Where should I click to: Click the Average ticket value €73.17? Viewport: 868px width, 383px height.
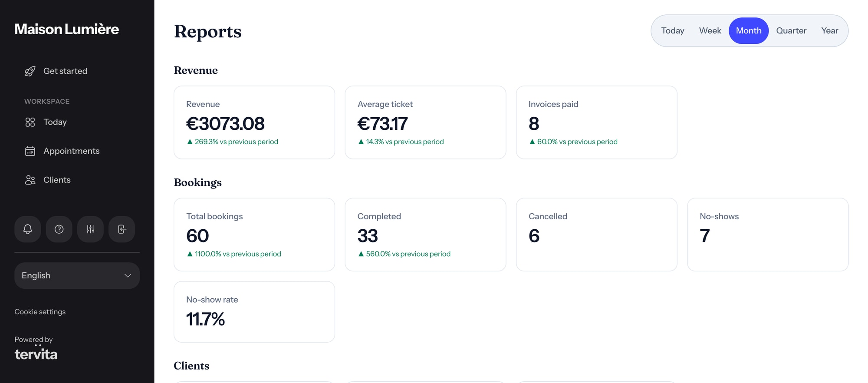382,124
